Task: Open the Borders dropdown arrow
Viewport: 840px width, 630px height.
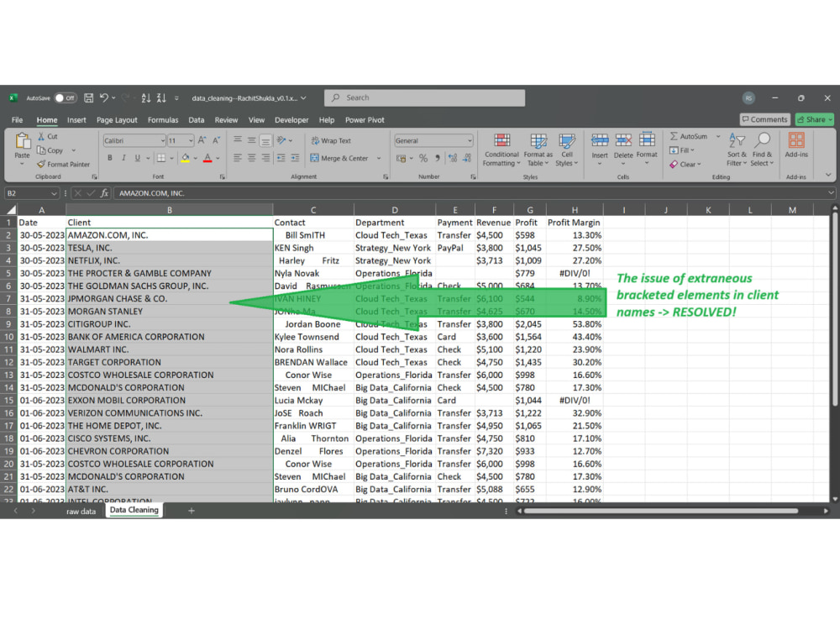Action: pyautogui.click(x=172, y=158)
